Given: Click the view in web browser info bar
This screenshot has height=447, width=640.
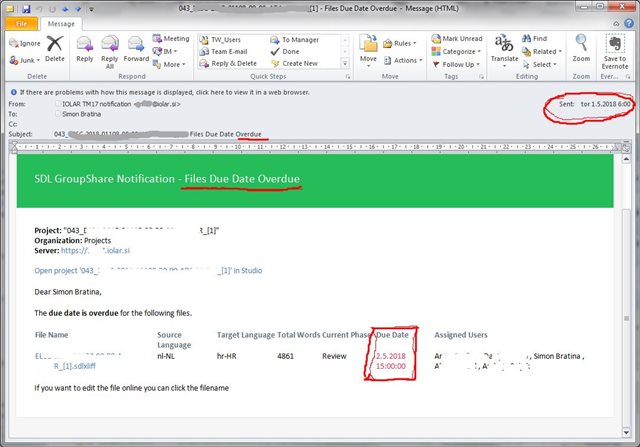Looking at the screenshot, I should [x=164, y=92].
